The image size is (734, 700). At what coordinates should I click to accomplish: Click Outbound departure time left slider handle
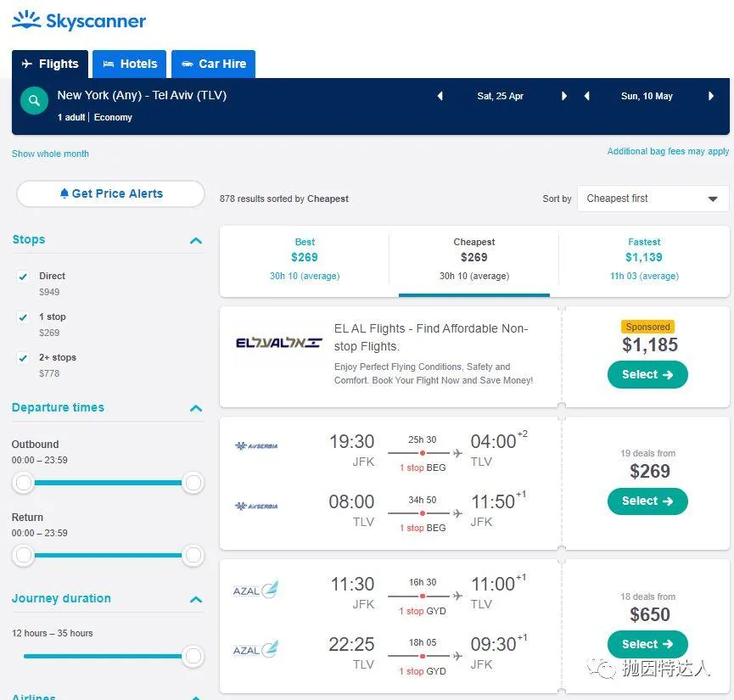pyautogui.click(x=23, y=482)
